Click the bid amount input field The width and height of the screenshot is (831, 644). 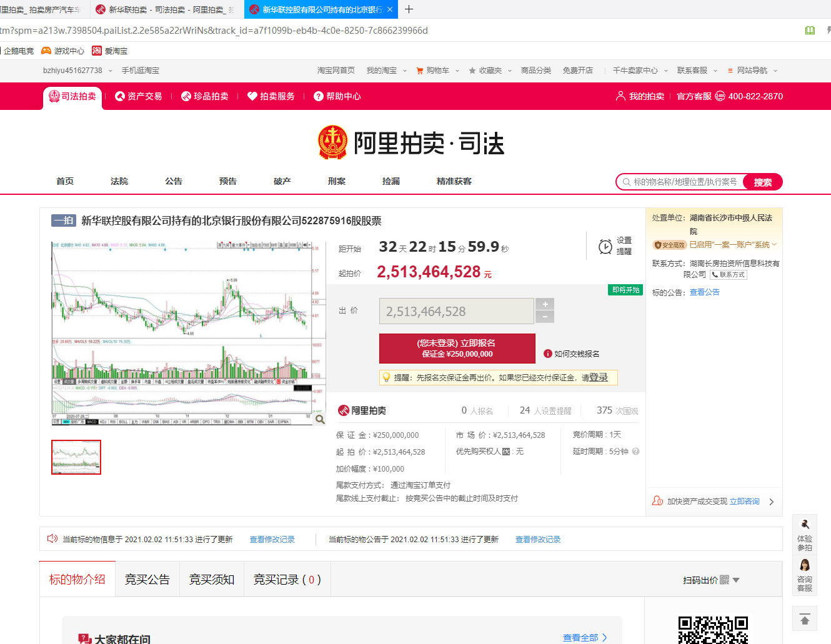(457, 311)
